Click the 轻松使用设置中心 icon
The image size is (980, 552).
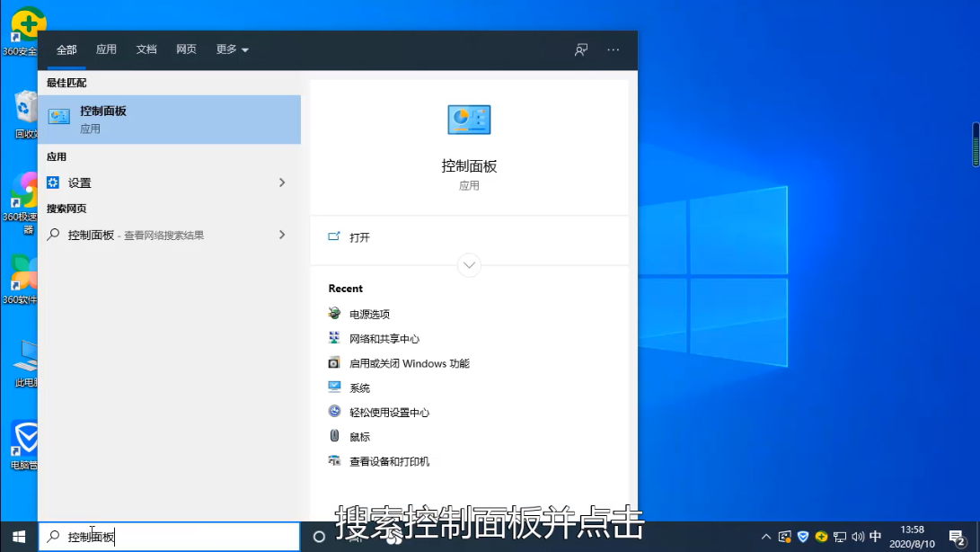[334, 411]
